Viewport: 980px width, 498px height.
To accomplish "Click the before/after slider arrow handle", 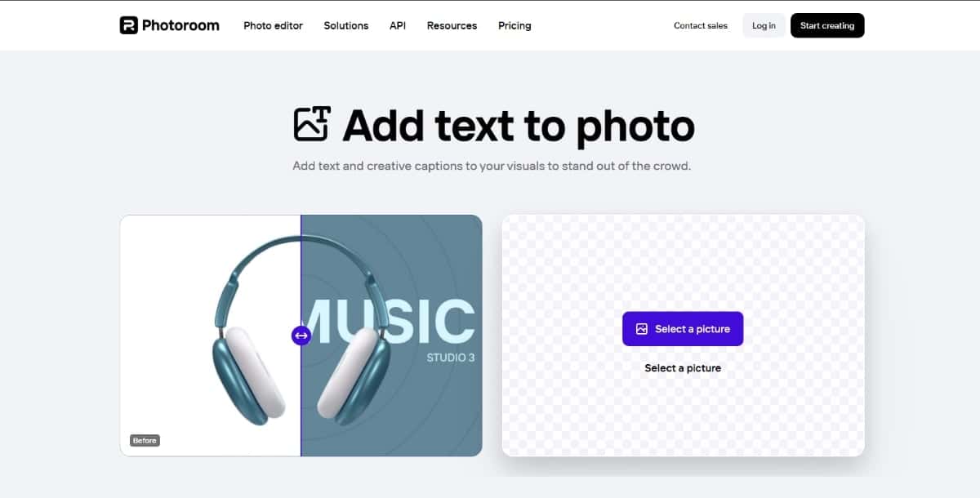I will (x=301, y=335).
